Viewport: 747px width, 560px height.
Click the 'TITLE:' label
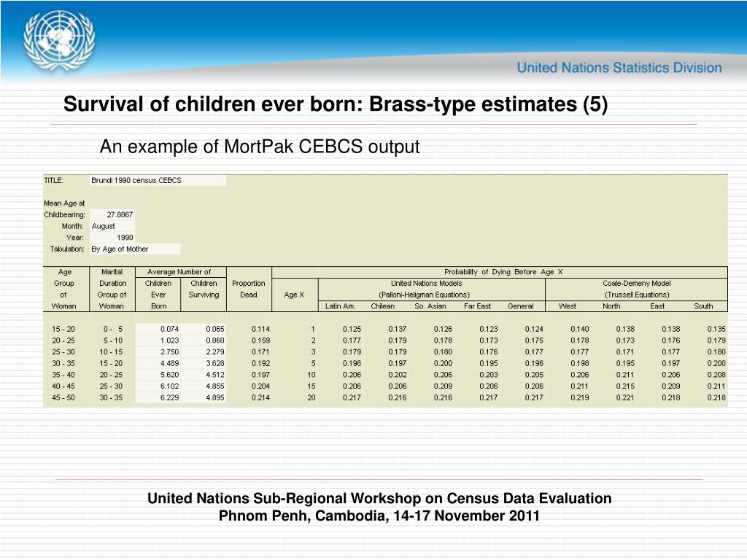(x=53, y=181)
